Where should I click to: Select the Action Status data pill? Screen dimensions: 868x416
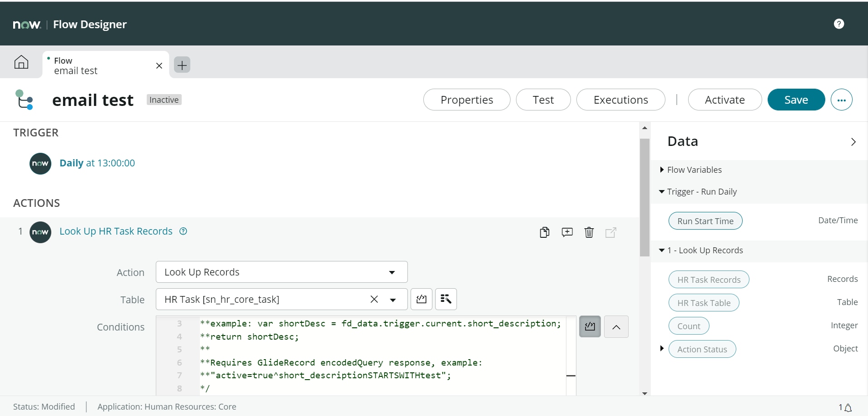(x=702, y=349)
